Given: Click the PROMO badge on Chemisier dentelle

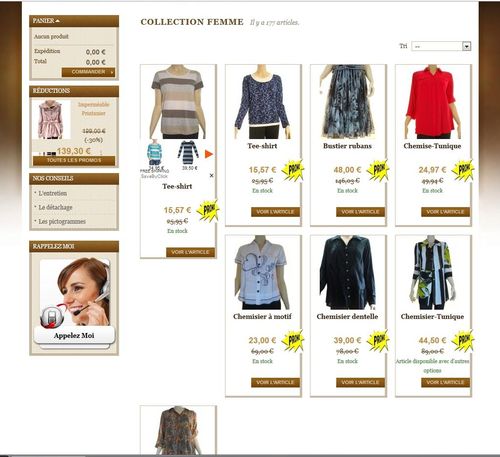Looking at the screenshot, I should [x=378, y=340].
